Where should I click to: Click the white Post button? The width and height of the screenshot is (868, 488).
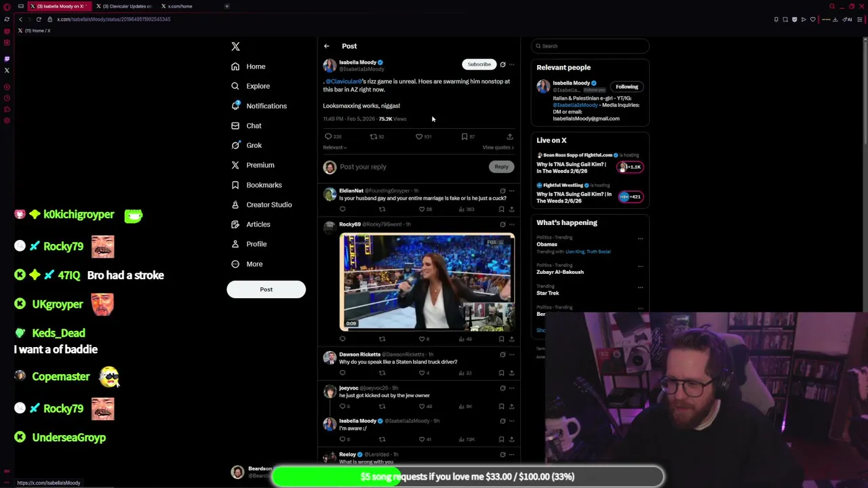pyautogui.click(x=266, y=289)
